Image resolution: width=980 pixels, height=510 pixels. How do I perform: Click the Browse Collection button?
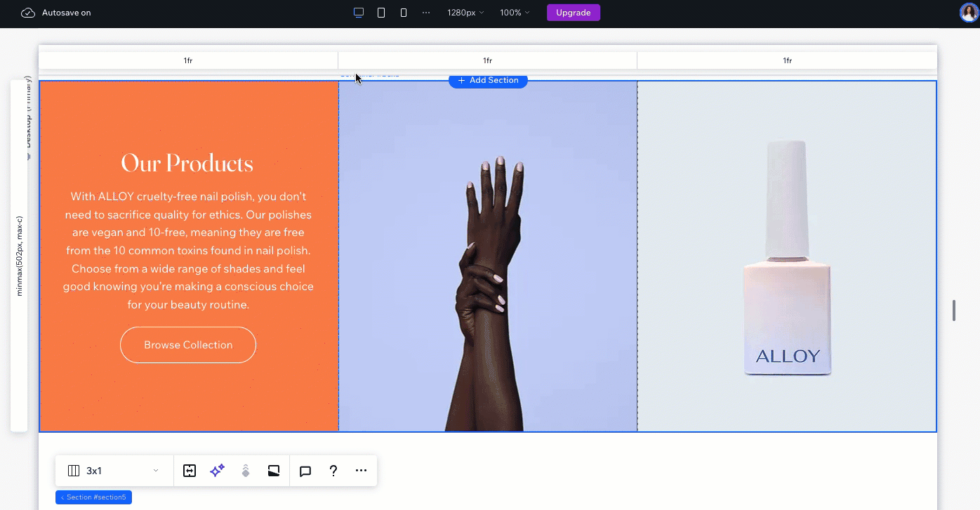coord(188,345)
